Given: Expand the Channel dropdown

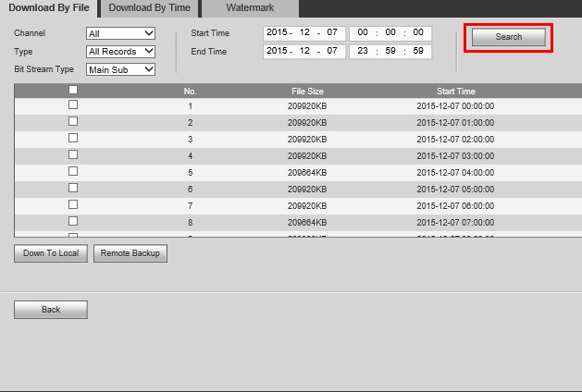Looking at the screenshot, I should (120, 33).
